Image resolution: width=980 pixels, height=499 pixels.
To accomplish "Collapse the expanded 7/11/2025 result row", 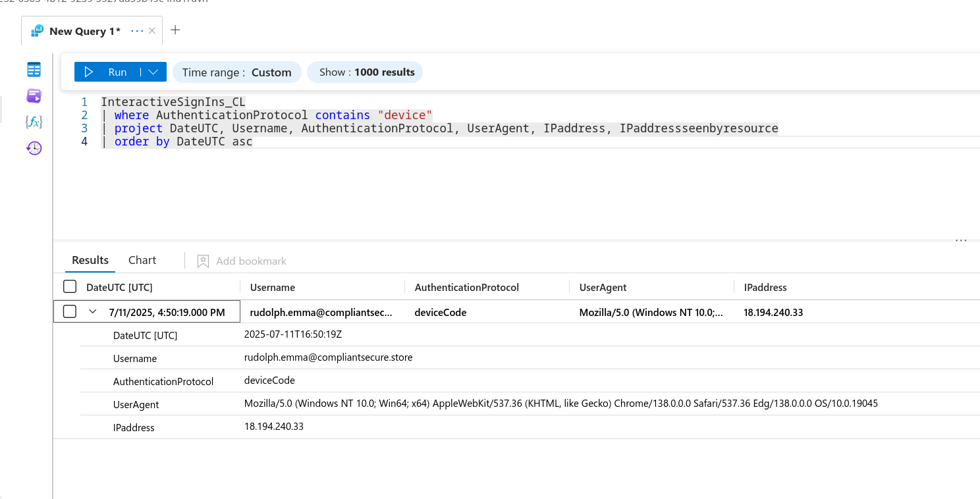I will click(x=94, y=312).
